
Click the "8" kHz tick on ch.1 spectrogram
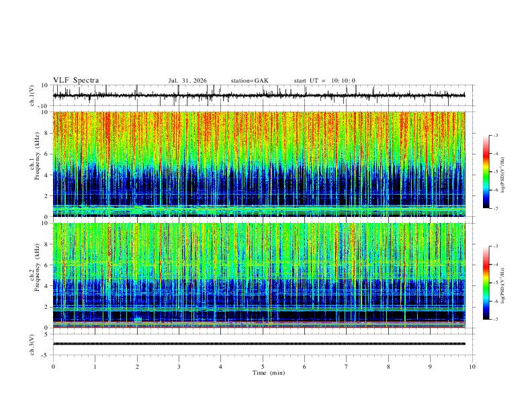coord(46,133)
